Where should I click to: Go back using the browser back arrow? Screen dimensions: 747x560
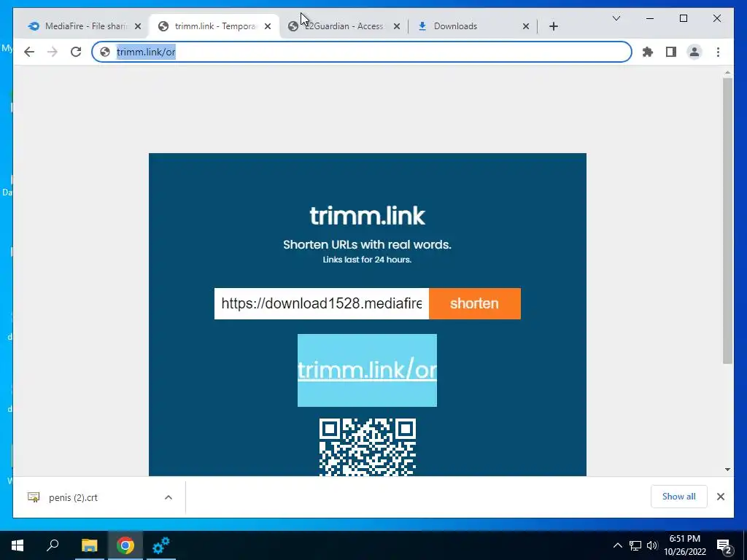(29, 52)
